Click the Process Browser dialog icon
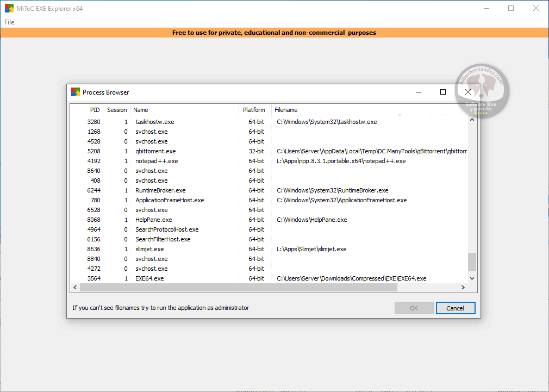Viewport: 549px width, 392px height. pos(75,92)
